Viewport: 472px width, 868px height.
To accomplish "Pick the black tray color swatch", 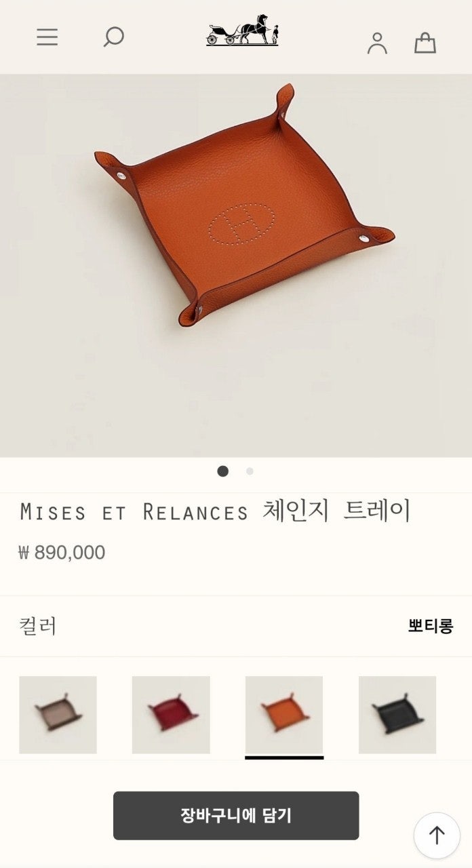I will [x=397, y=715].
